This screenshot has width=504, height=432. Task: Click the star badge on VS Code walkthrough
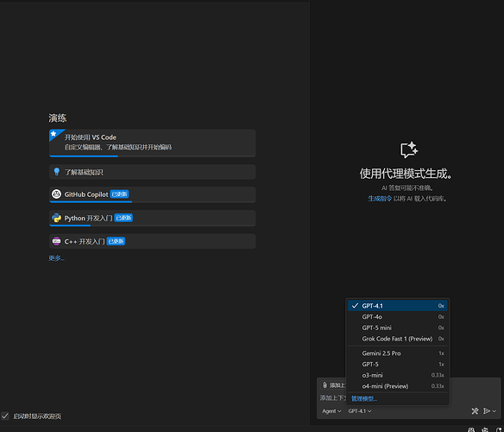coord(54,134)
